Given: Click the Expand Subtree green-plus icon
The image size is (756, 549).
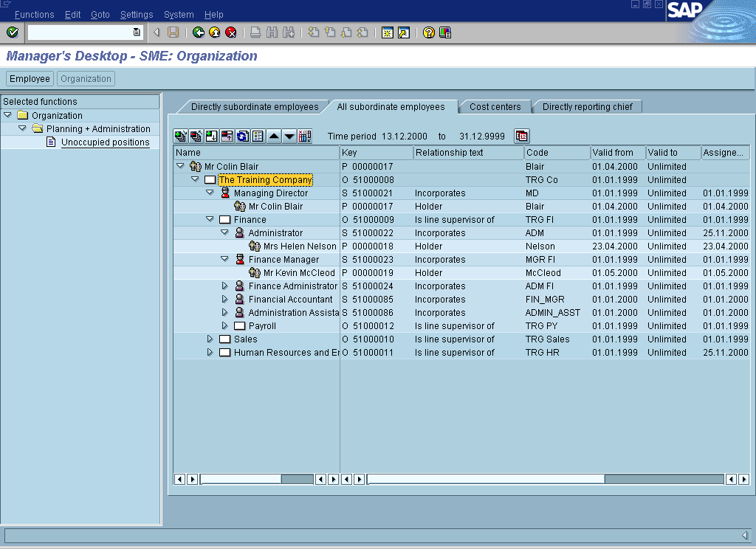Looking at the screenshot, I should coord(212,137).
